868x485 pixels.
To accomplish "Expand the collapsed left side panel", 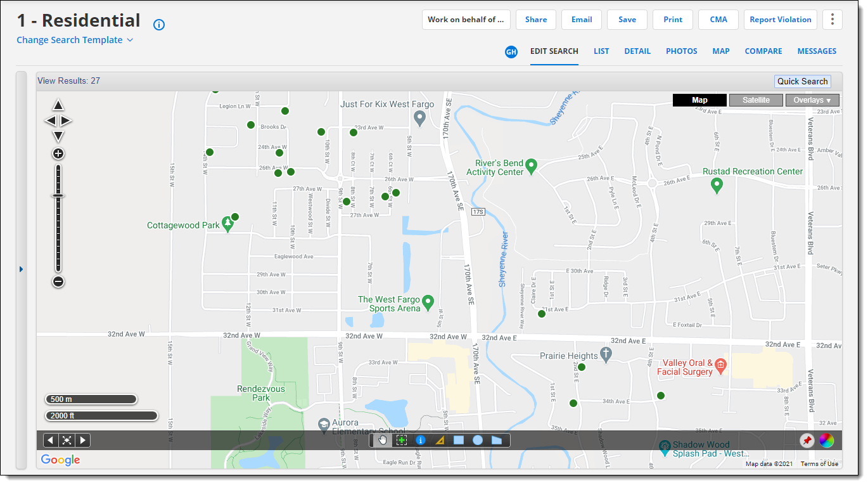I will 21,269.
